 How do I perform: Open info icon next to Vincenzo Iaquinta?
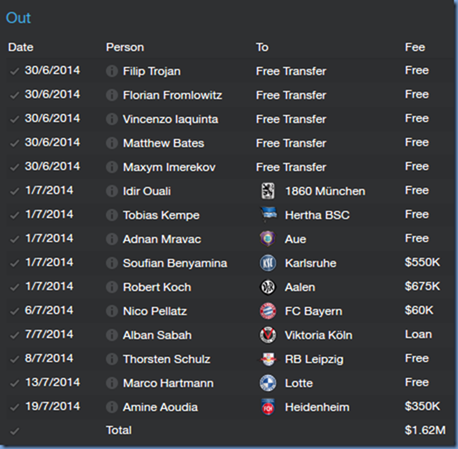112,119
